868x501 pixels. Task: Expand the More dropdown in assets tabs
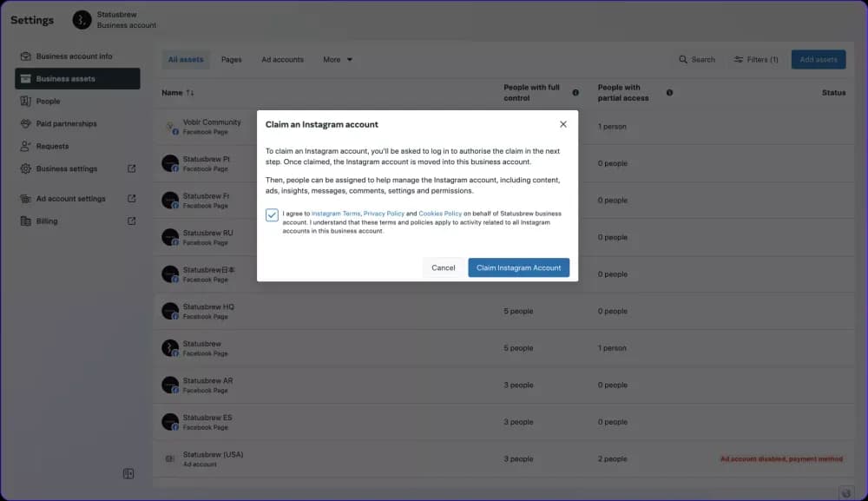(338, 60)
